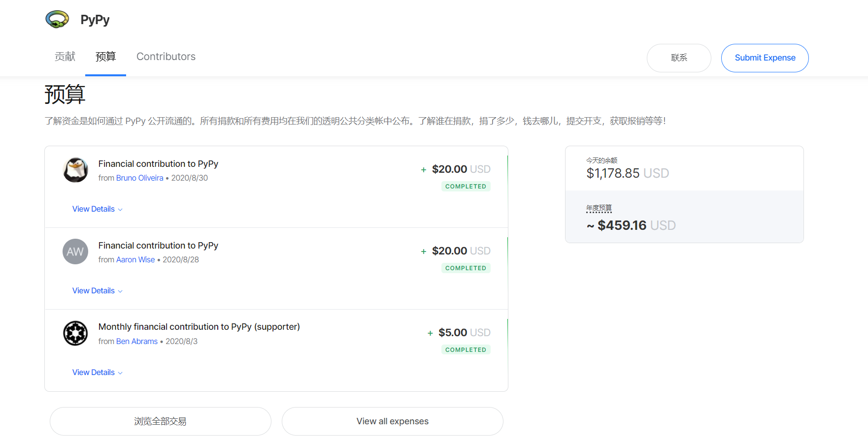Click the 年度预算 dotted-underline label
Image resolution: width=868 pixels, height=441 pixels.
(x=599, y=208)
